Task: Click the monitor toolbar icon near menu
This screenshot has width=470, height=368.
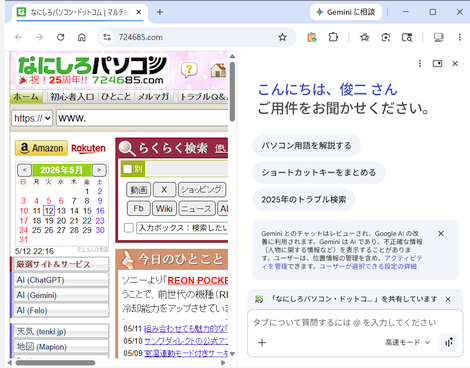Action: pos(439,37)
